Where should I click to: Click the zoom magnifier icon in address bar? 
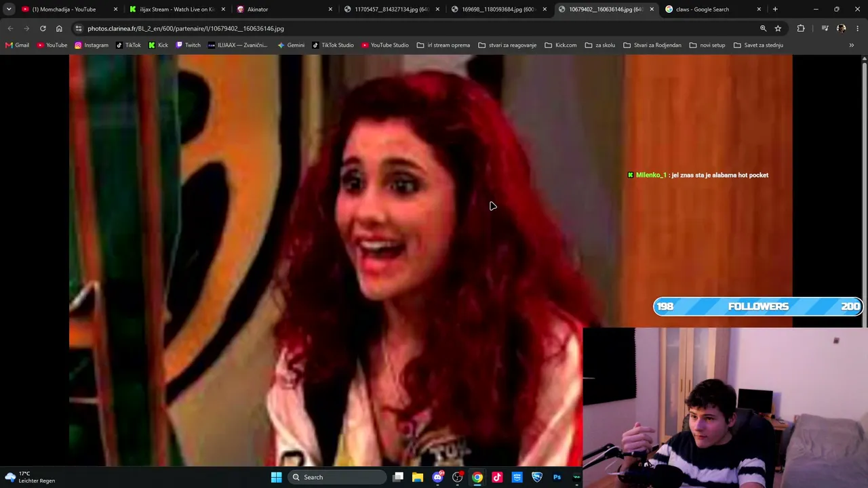(x=763, y=28)
